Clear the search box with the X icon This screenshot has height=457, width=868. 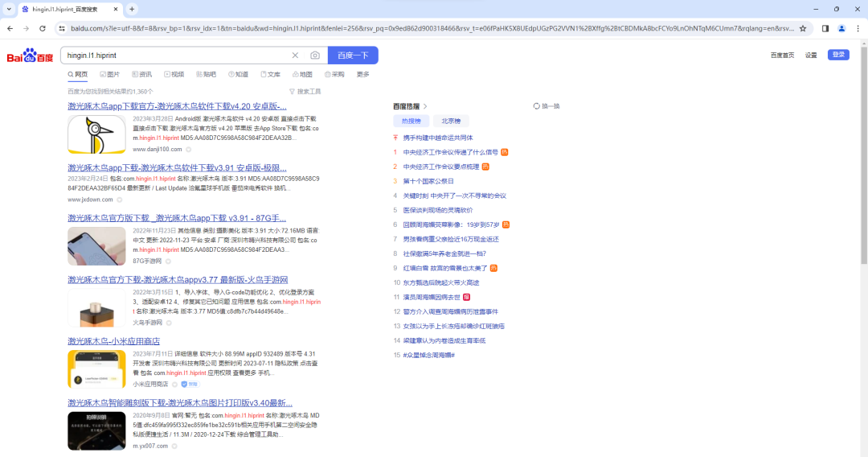click(295, 56)
